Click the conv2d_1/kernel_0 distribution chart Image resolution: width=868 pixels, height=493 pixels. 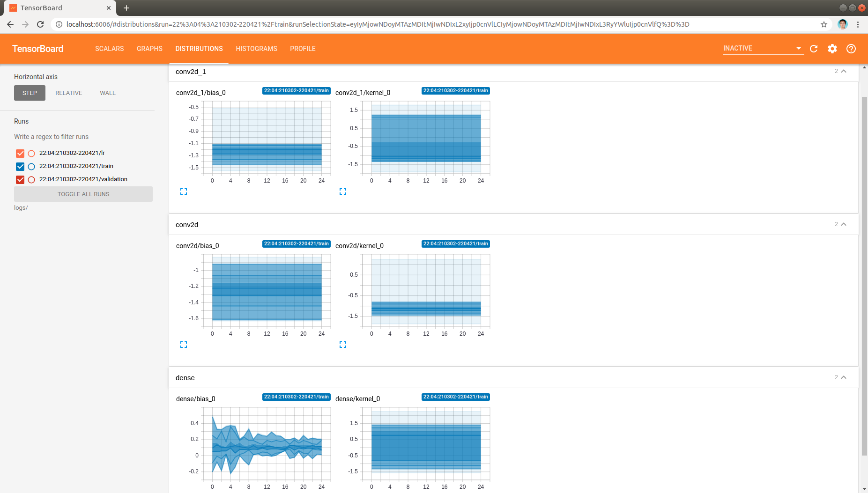tap(426, 138)
